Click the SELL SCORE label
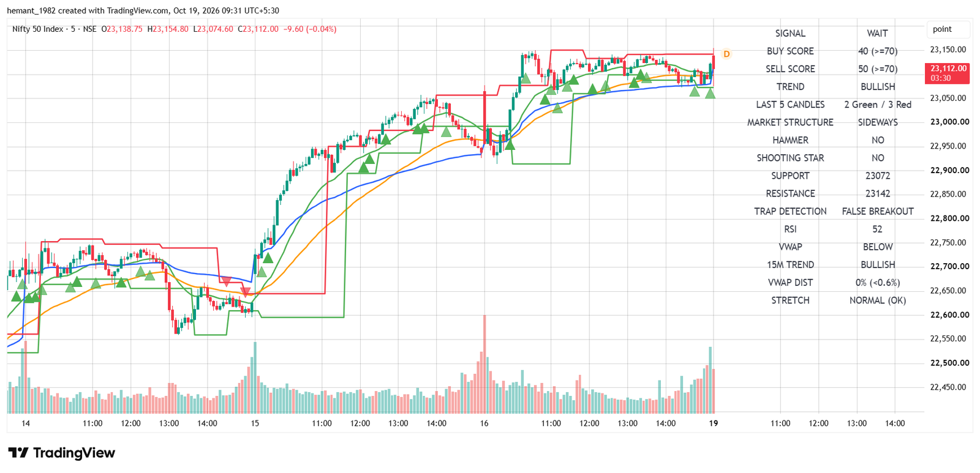 pyautogui.click(x=790, y=69)
